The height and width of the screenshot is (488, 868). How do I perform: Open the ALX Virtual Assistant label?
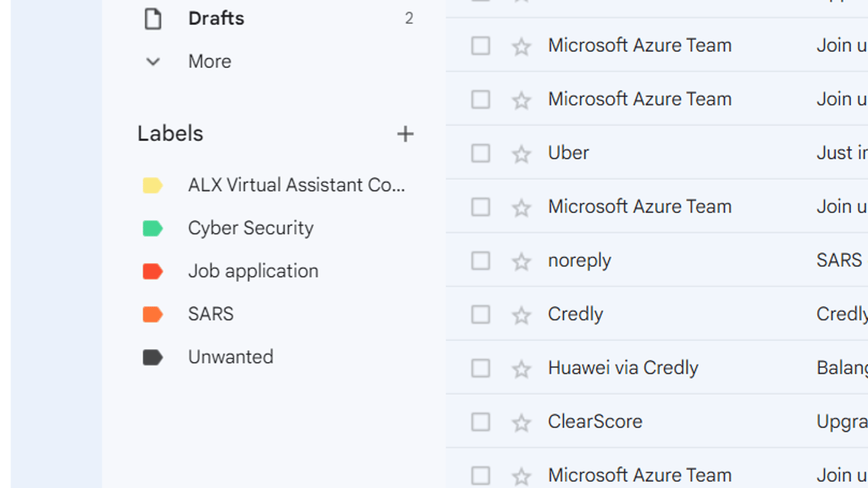click(x=297, y=185)
